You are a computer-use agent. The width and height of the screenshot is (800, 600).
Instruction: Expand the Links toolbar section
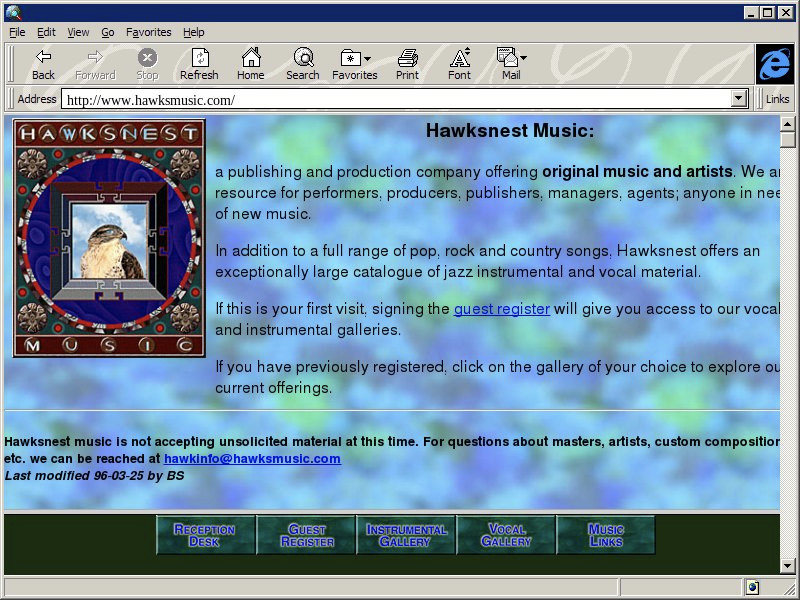click(x=777, y=99)
